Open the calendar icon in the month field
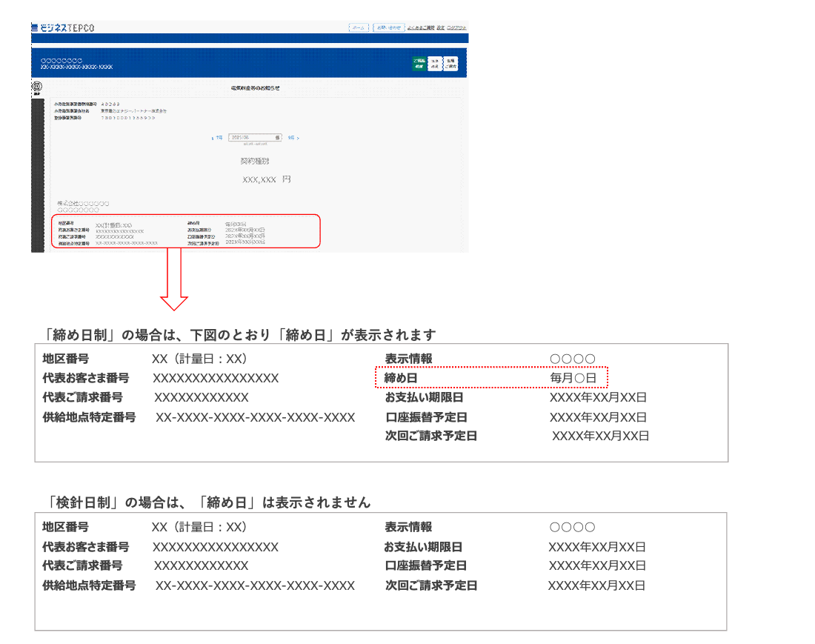The width and height of the screenshot is (815, 644). click(x=278, y=138)
